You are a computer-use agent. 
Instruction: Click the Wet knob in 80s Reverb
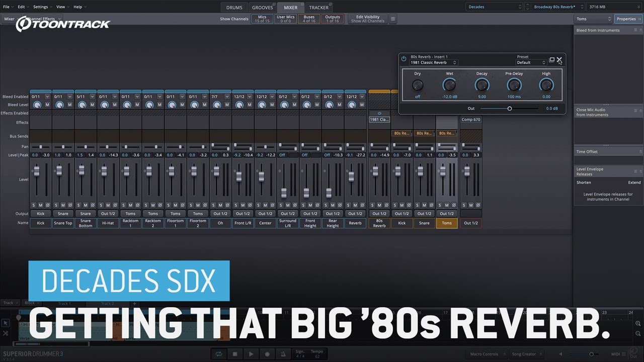click(x=449, y=85)
